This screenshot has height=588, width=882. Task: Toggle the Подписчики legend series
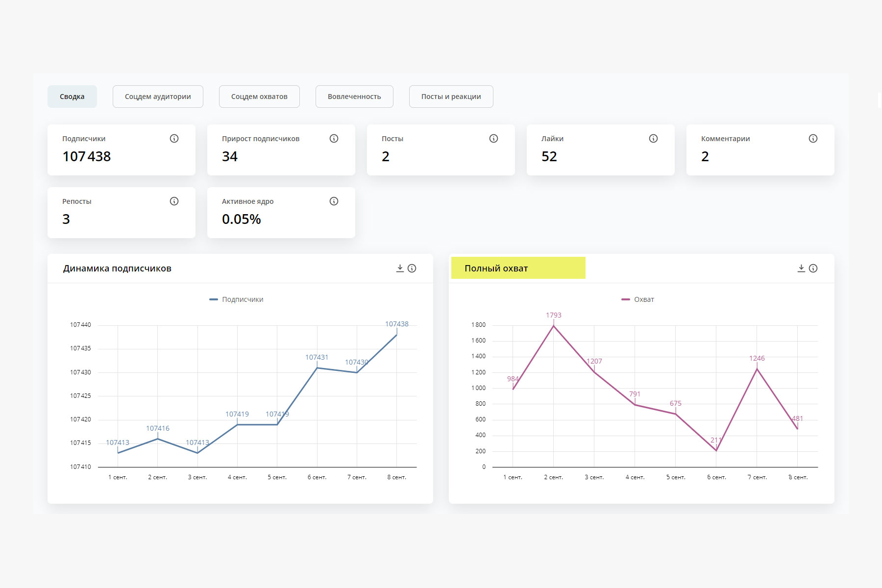tap(236, 299)
